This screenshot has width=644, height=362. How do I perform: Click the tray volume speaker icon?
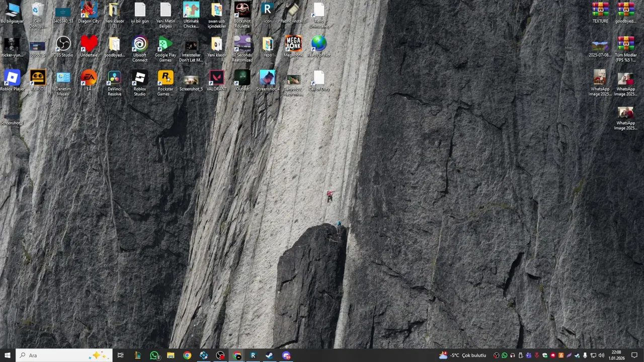pos(601,355)
